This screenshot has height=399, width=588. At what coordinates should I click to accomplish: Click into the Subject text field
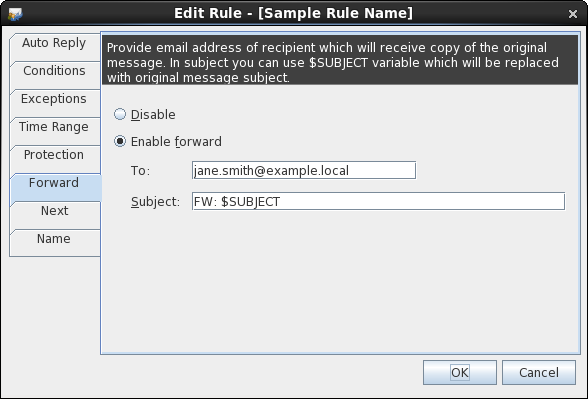click(x=378, y=201)
